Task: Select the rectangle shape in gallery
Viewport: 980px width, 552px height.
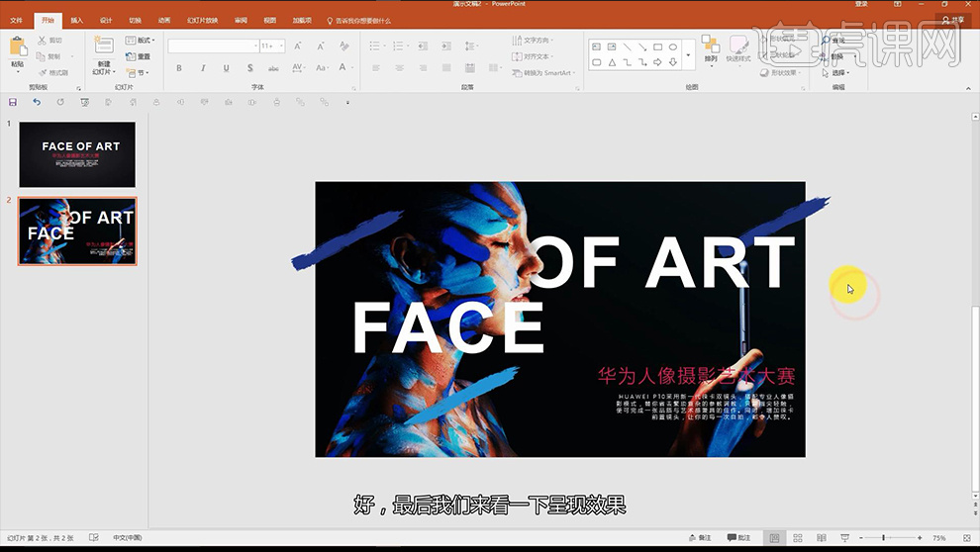Action: (x=657, y=46)
